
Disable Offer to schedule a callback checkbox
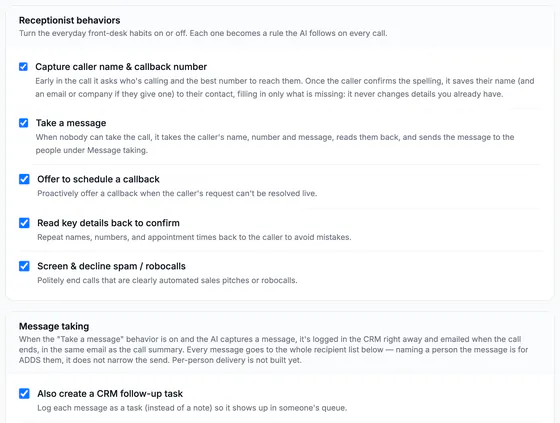coord(24,179)
